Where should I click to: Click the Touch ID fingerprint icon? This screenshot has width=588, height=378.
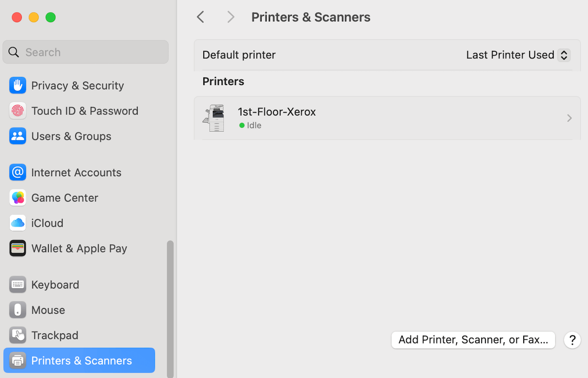pos(18,111)
